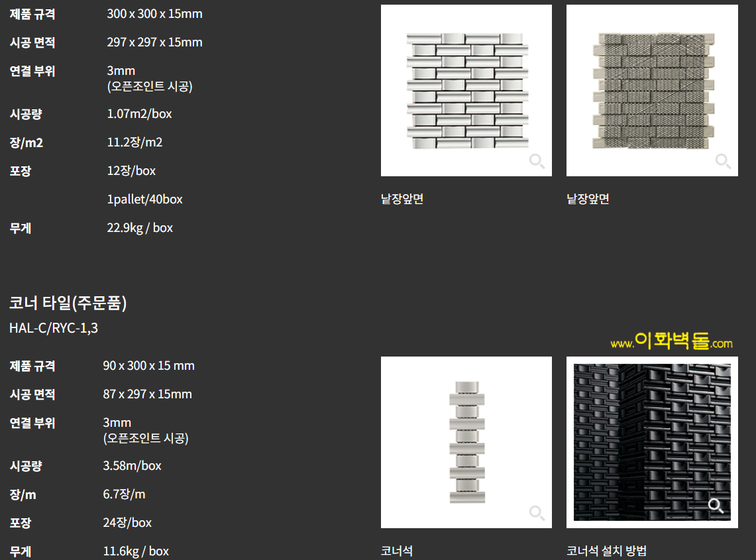View the black tiled wall corner photo
756x560 pixels.
click(x=652, y=442)
